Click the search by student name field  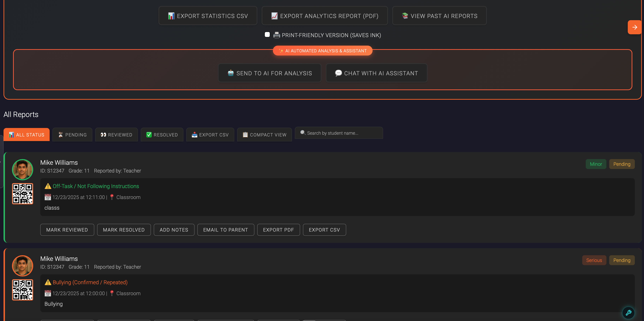tap(339, 133)
